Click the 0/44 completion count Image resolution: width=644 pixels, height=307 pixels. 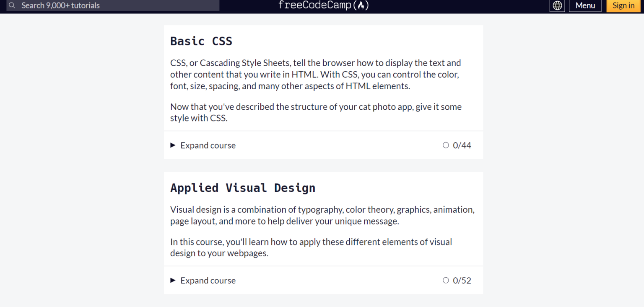(462, 145)
